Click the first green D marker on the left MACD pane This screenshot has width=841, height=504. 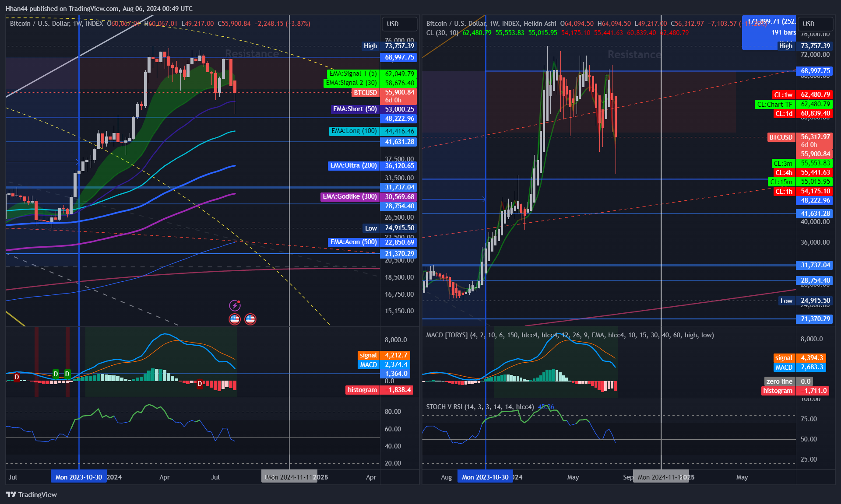pos(56,374)
